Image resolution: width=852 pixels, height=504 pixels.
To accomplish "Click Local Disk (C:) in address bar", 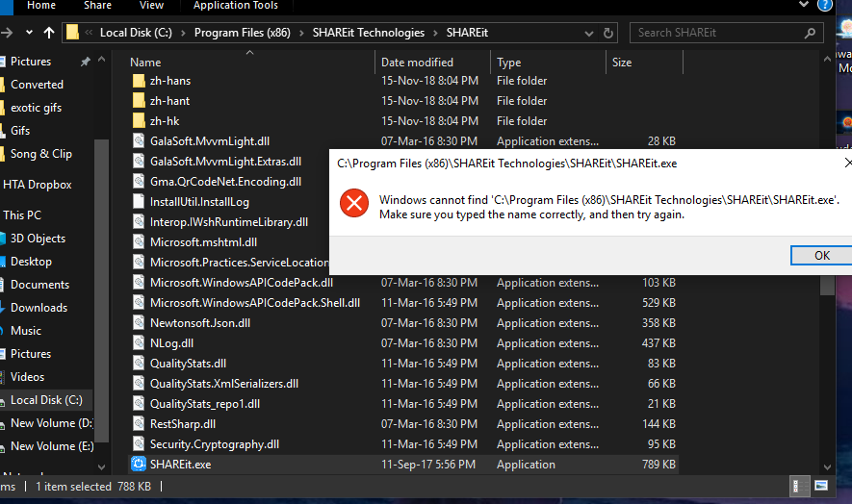I will 136,33.
